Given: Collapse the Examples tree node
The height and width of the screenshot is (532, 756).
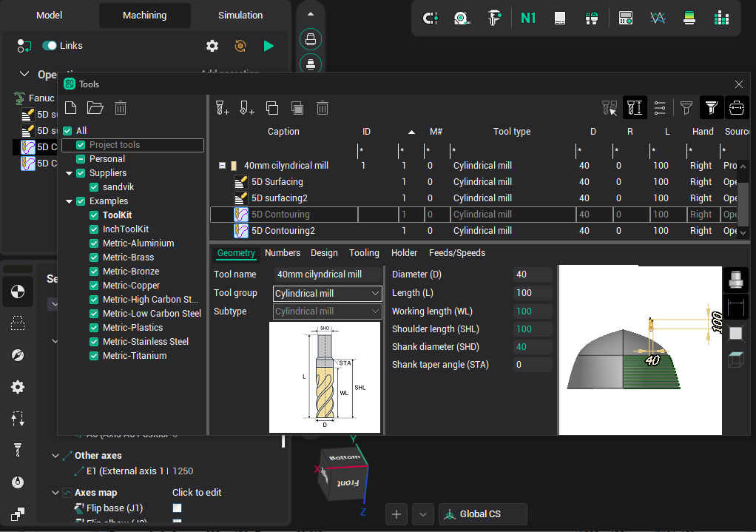Looking at the screenshot, I should coord(69,201).
